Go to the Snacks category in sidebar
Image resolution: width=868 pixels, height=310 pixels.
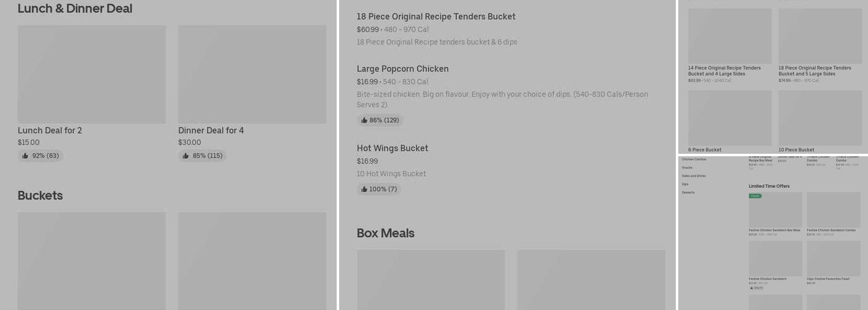click(687, 167)
